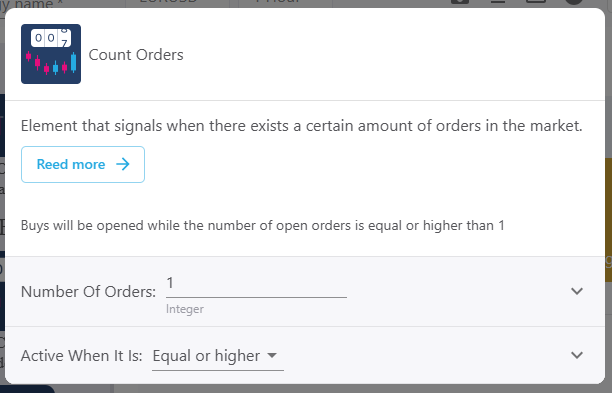Screen dimensions: 612x393
Task: Expand the Active When It Is row chevron
Action: [577, 355]
